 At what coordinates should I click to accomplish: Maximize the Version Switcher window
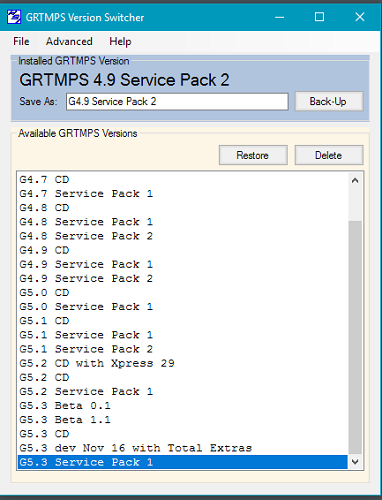point(319,17)
